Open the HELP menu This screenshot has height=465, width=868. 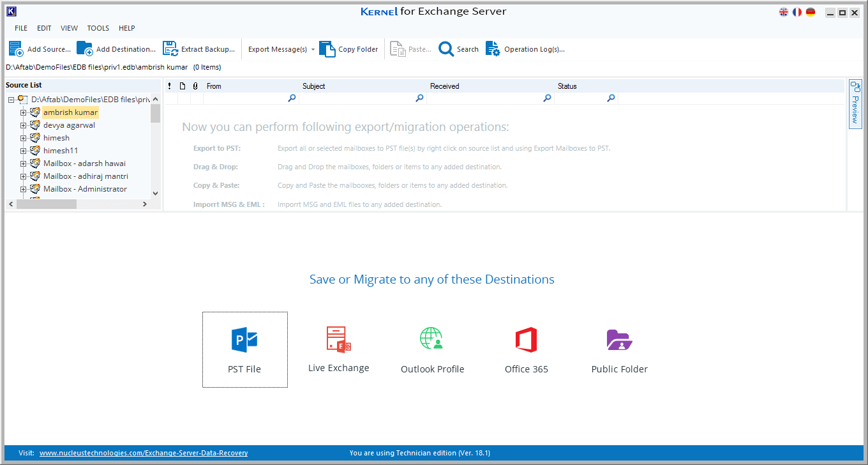(127, 28)
